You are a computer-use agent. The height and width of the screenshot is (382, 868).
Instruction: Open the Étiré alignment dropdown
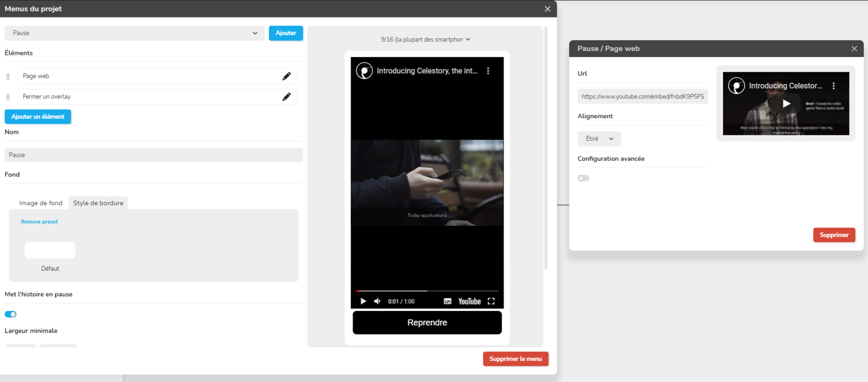[599, 139]
